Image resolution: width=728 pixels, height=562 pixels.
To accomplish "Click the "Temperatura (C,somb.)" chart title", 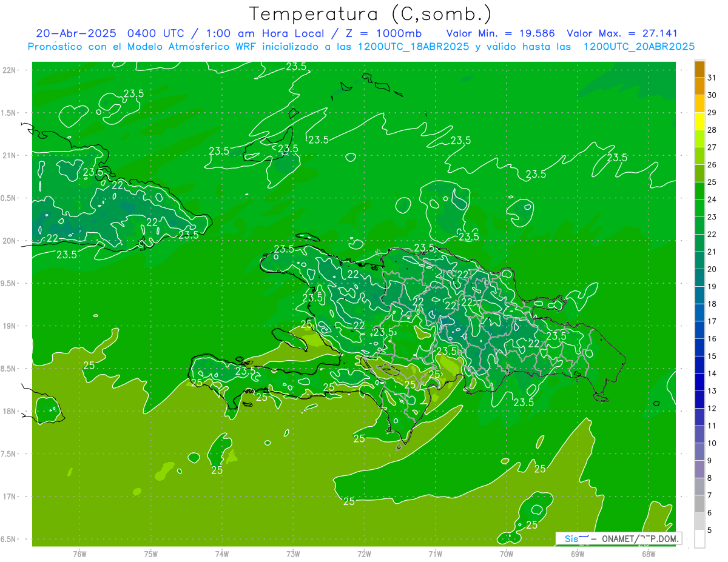I will (x=371, y=14).
